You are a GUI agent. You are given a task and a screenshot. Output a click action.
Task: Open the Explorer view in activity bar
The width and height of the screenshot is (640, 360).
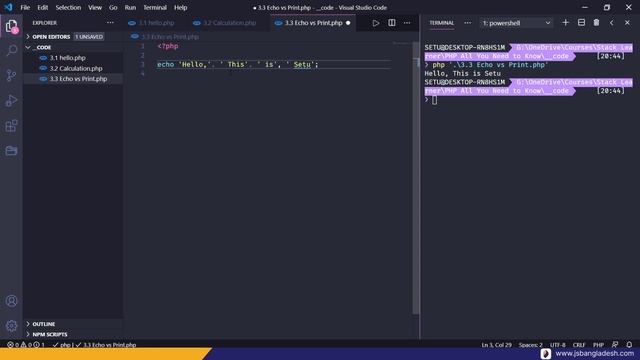click(x=11, y=27)
